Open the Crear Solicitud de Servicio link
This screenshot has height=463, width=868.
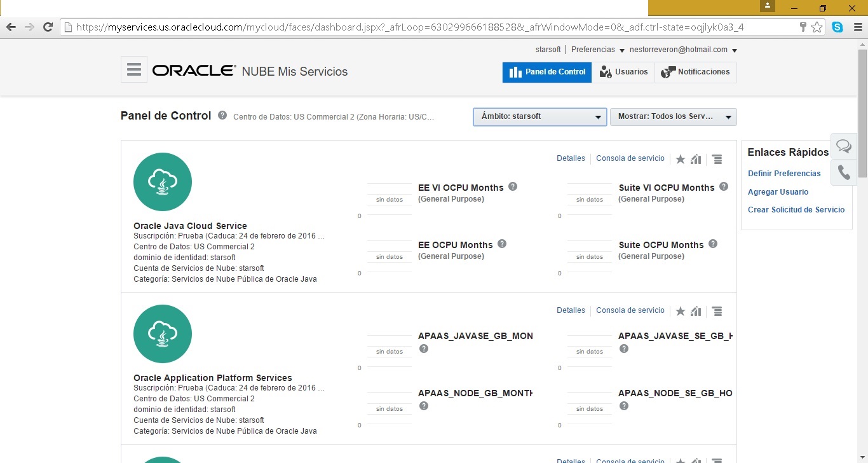(796, 210)
